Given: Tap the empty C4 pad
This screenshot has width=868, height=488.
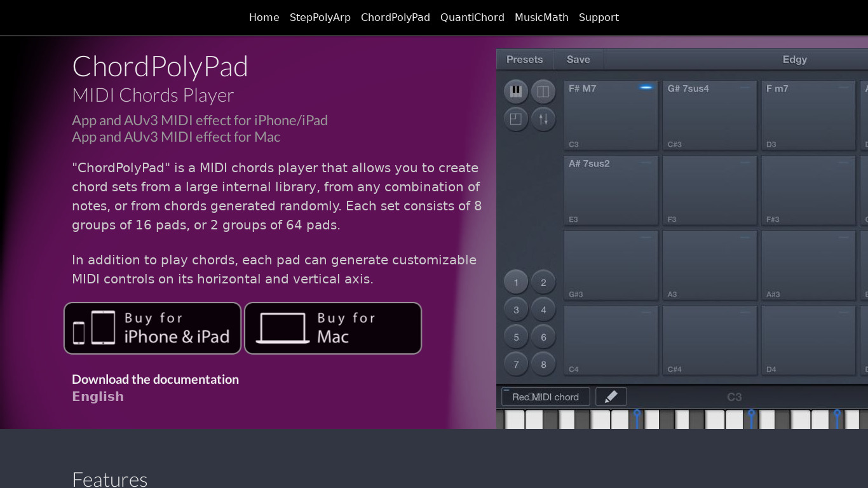Looking at the screenshot, I should [611, 340].
